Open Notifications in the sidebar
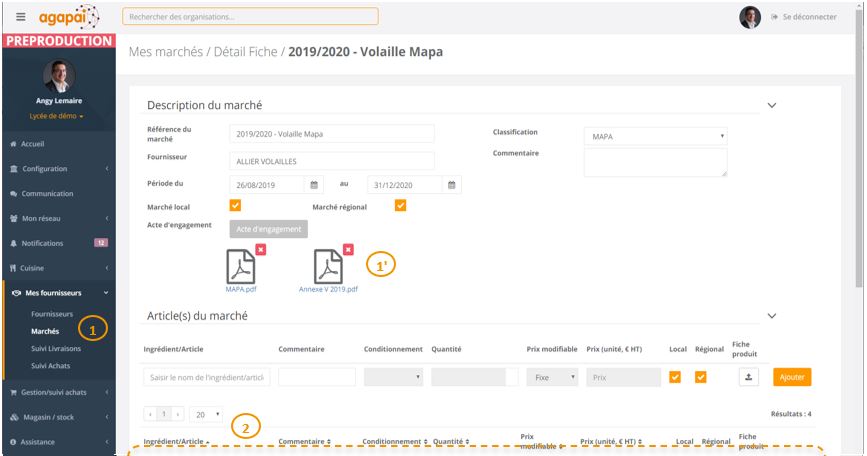 coord(42,243)
